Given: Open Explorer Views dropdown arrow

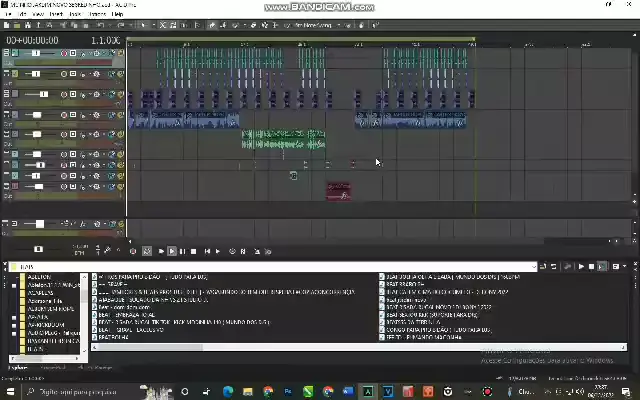Looking at the screenshot, I should (x=624, y=267).
